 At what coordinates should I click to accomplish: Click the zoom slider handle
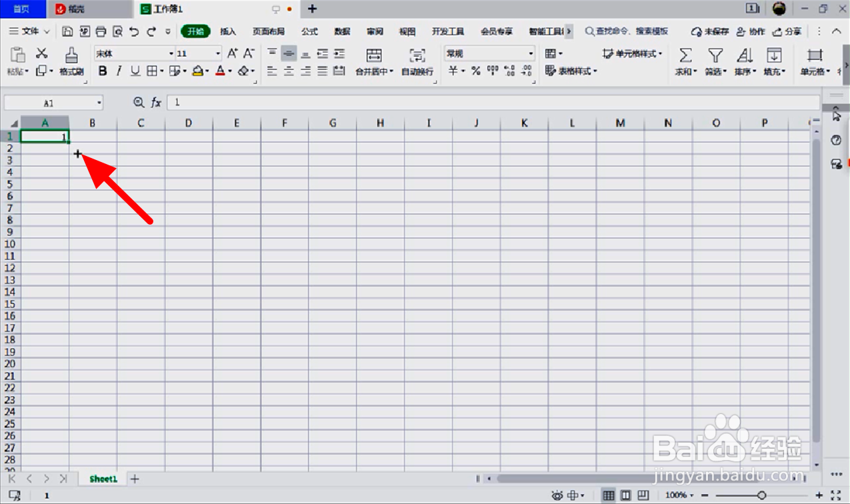(761, 495)
